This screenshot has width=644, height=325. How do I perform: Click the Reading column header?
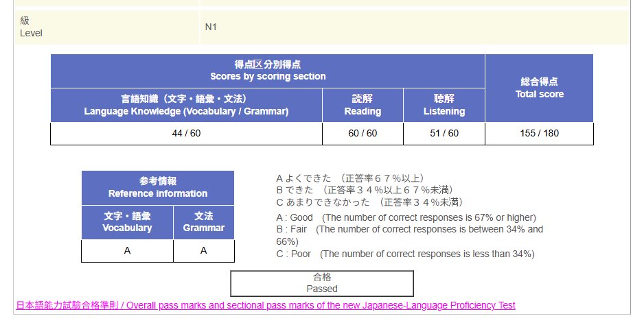coord(363,105)
